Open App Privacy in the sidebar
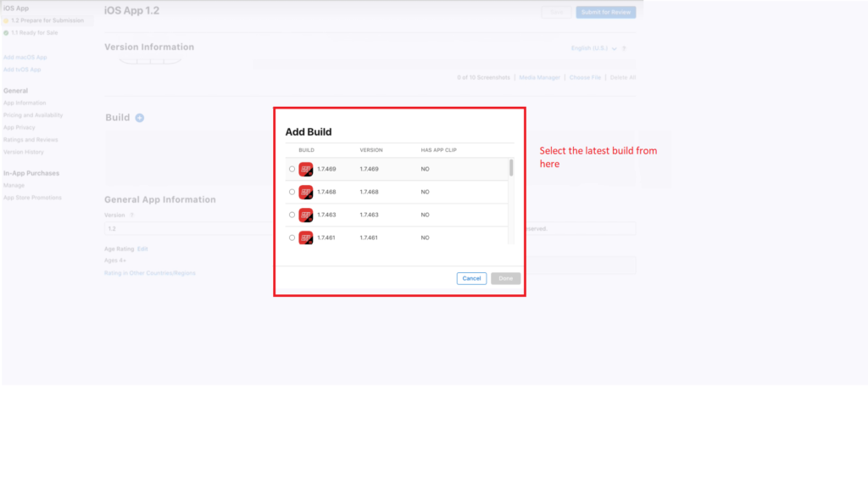This screenshot has height=481, width=868. 19,127
